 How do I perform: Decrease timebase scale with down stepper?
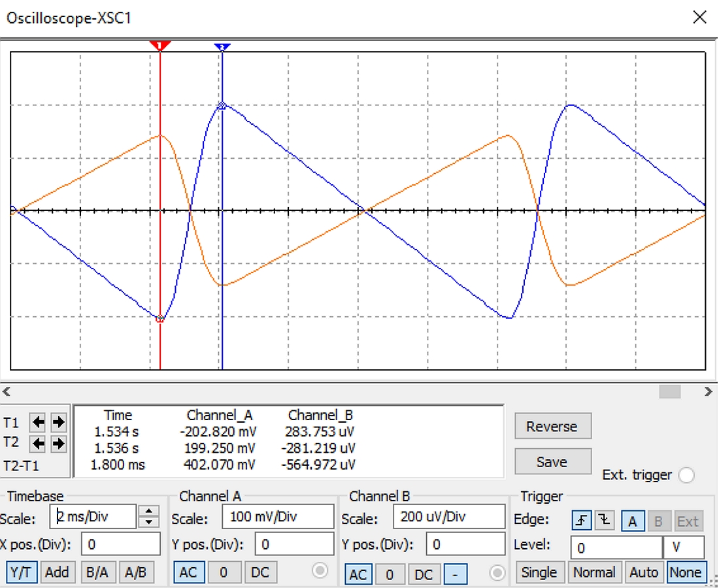pos(150,521)
